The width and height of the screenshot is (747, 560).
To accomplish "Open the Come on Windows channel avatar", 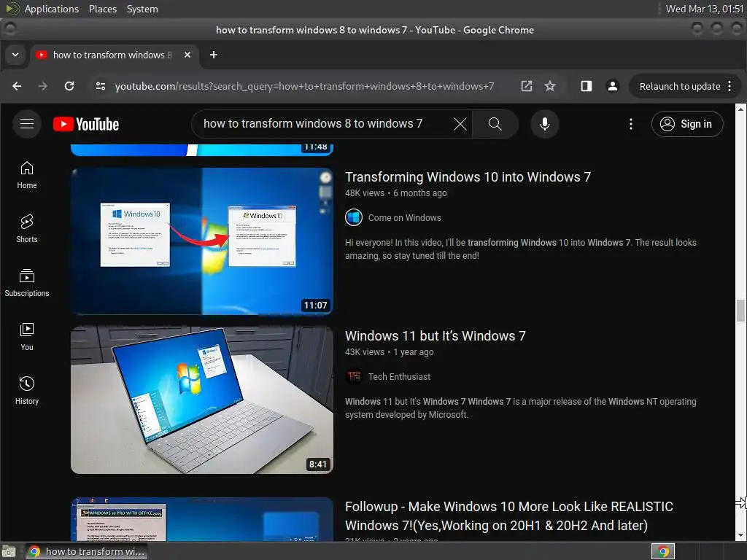I will tap(354, 217).
